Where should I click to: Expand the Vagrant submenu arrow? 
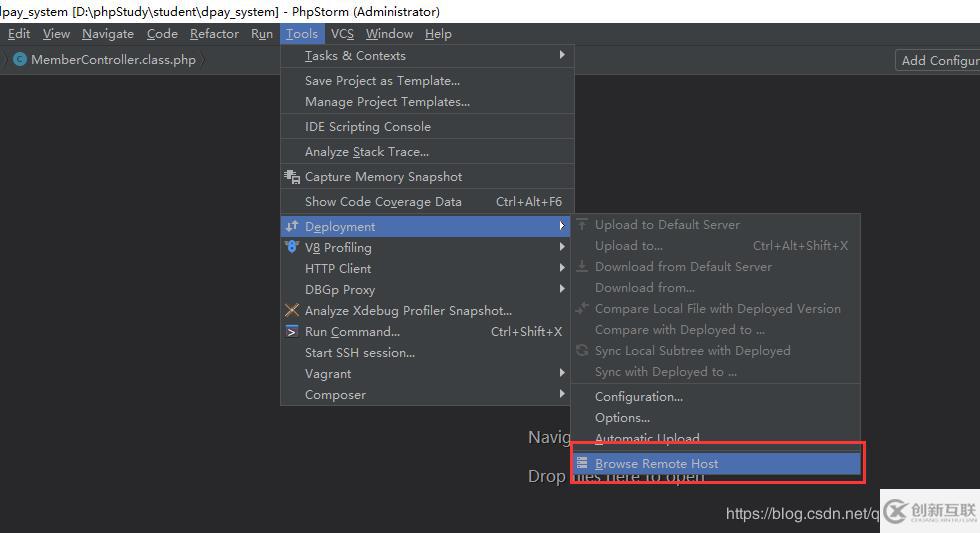(x=562, y=373)
